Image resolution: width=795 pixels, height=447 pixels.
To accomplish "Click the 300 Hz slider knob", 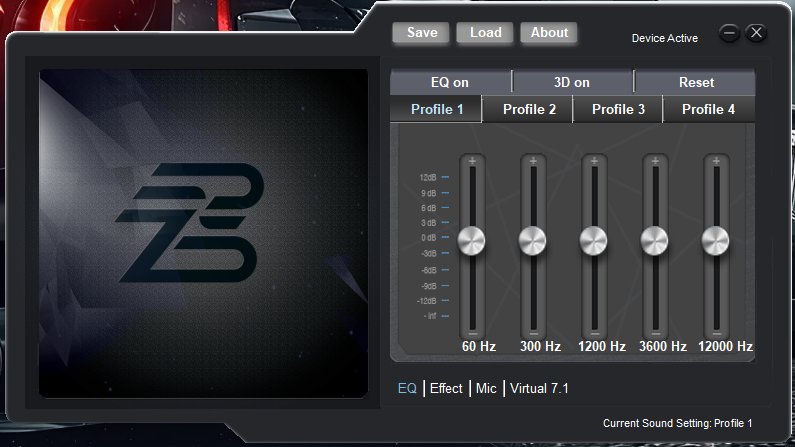I will (532, 241).
